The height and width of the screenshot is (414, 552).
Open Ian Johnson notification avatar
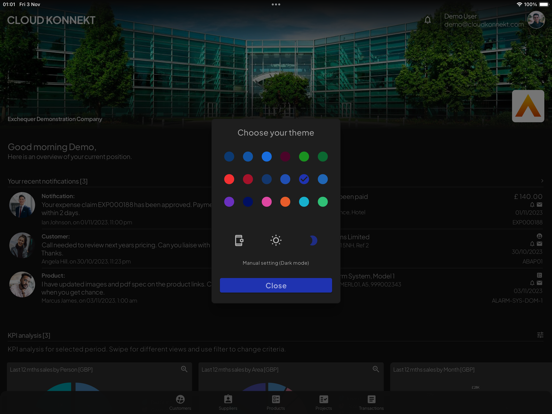click(22, 205)
